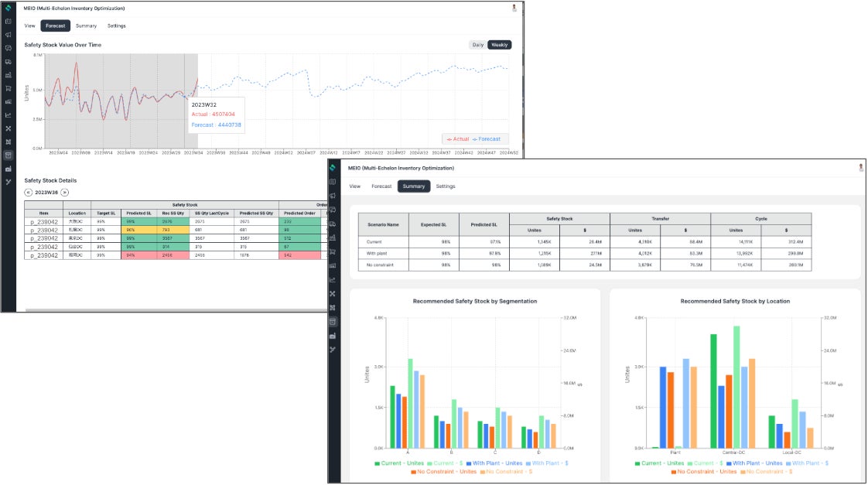
Task: Click the truck sidebar icon in the Forecast window
Action: [x=9, y=61]
